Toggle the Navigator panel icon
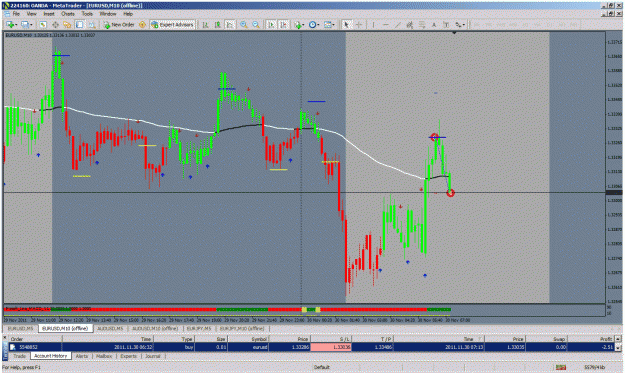 67,25
